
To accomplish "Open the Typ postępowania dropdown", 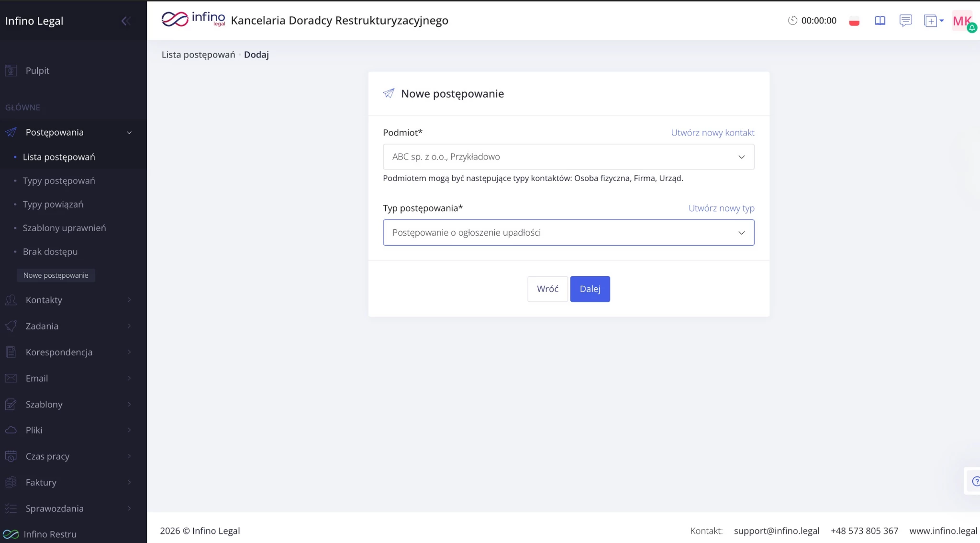I will coord(568,233).
